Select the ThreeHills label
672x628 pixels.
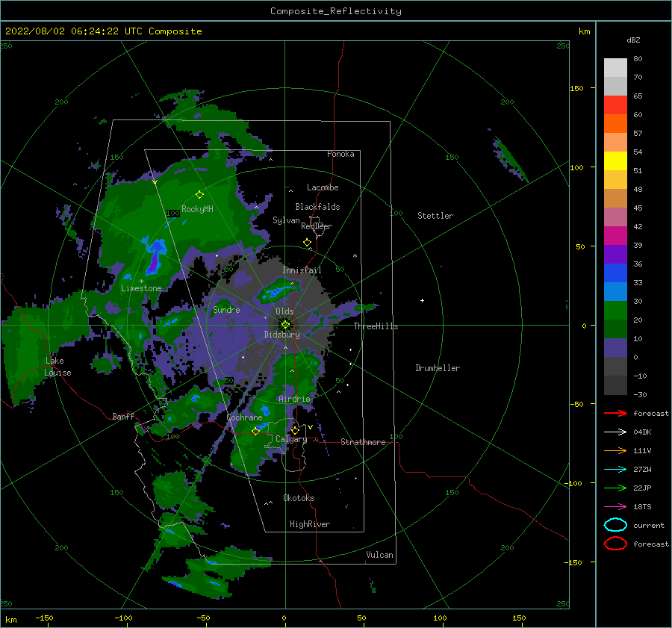click(x=376, y=326)
